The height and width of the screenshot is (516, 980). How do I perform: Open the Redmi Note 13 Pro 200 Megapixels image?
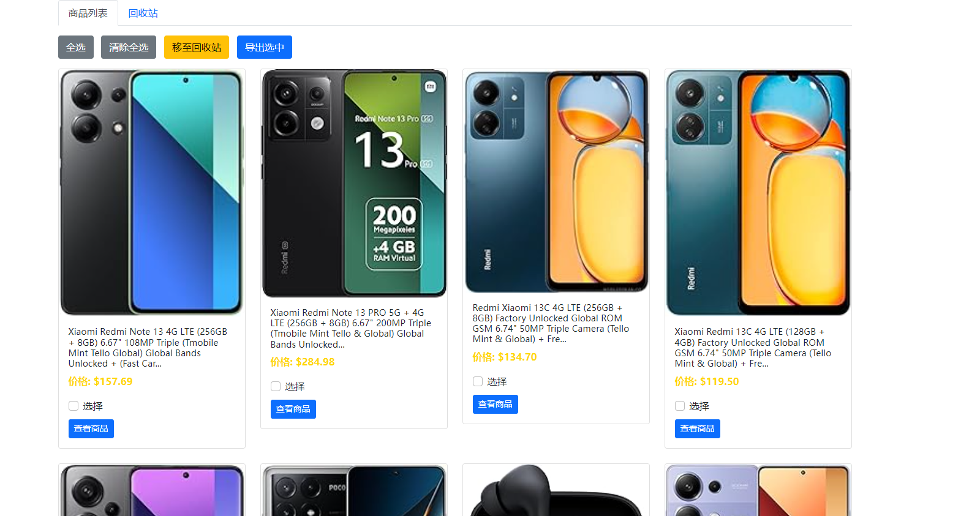click(354, 183)
